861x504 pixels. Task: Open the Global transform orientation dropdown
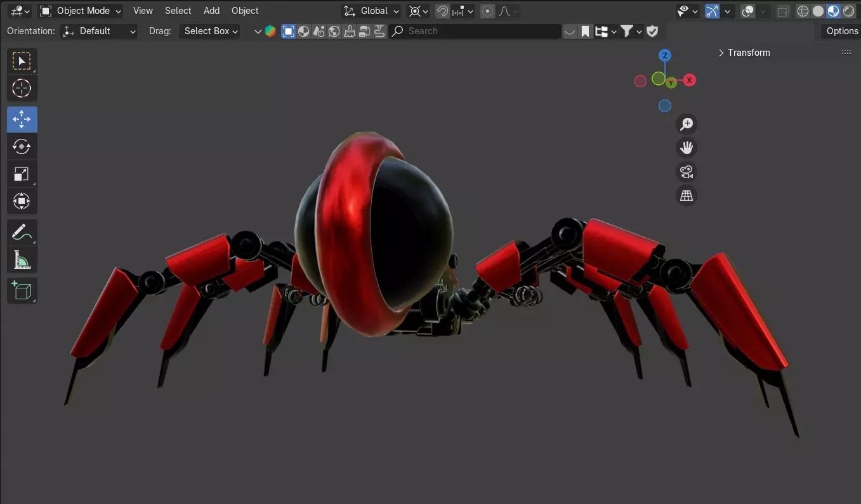pos(371,11)
